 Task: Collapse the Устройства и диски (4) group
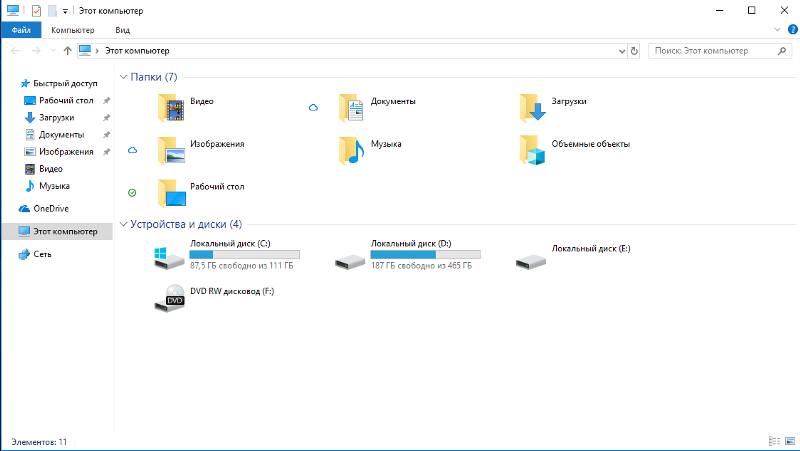pyautogui.click(x=123, y=224)
